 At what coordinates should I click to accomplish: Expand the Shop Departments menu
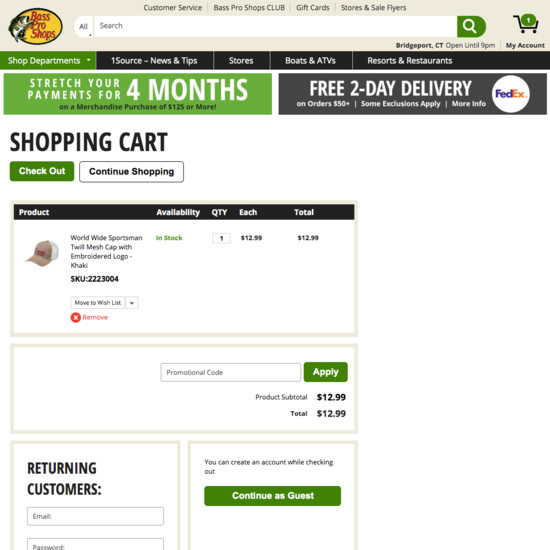point(48,61)
